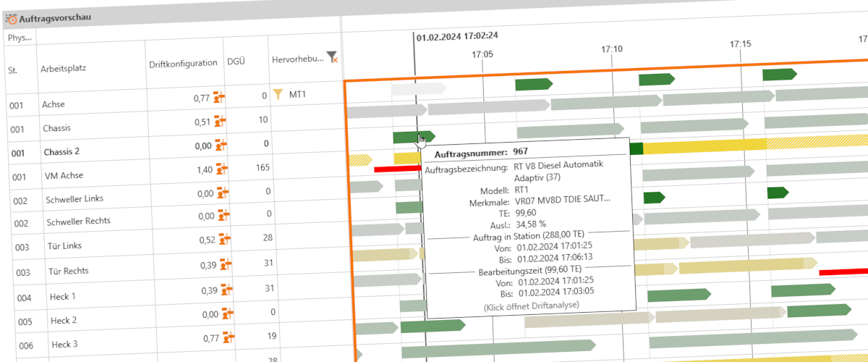Open drift configuration icon in Chassis row
Viewport: 868px width, 362px height.
(221, 121)
